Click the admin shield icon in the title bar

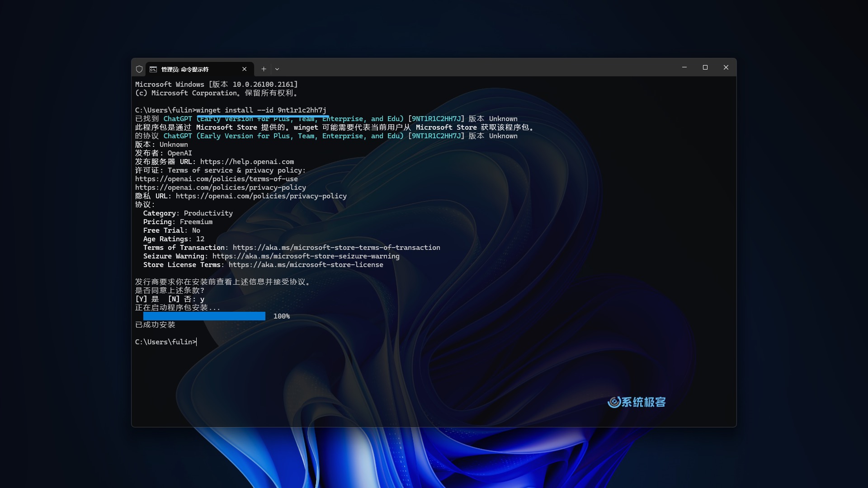139,69
